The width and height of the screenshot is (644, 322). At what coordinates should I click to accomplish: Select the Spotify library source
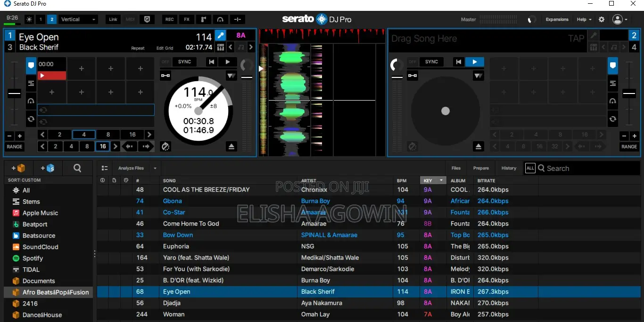click(x=33, y=258)
